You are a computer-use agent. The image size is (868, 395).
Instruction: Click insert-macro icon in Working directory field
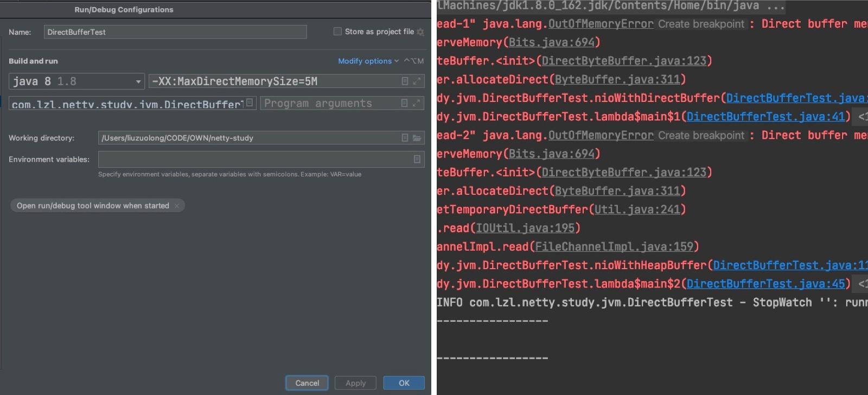405,138
